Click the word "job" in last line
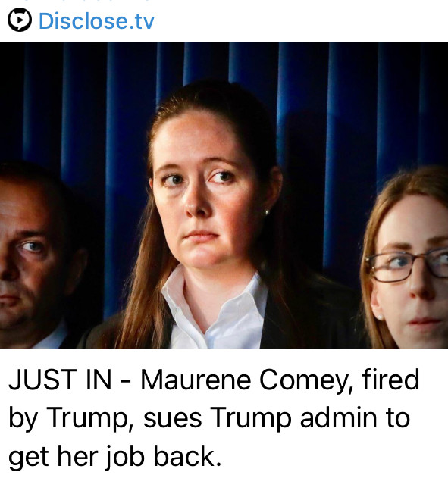Screen dimensions: 448x494 pos(125,458)
